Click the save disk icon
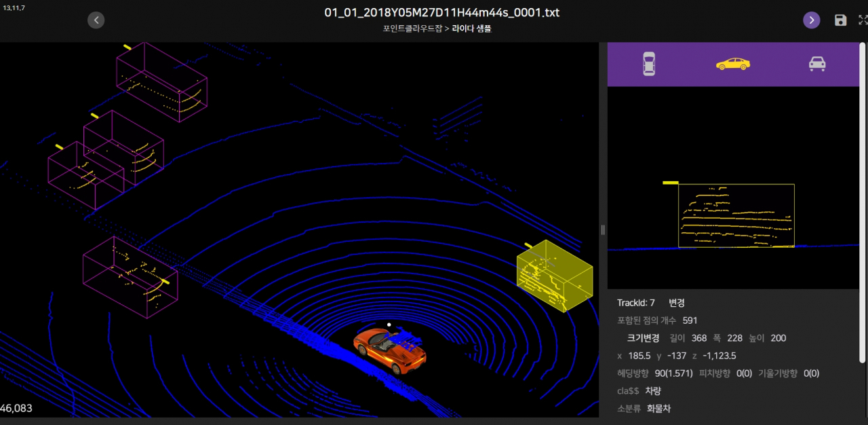Image resolution: width=868 pixels, height=425 pixels. [x=840, y=20]
